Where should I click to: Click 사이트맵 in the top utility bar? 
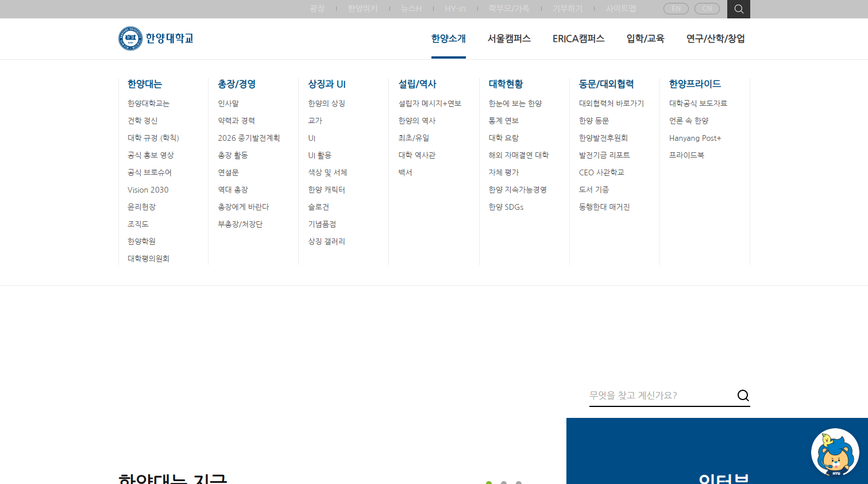click(x=620, y=9)
